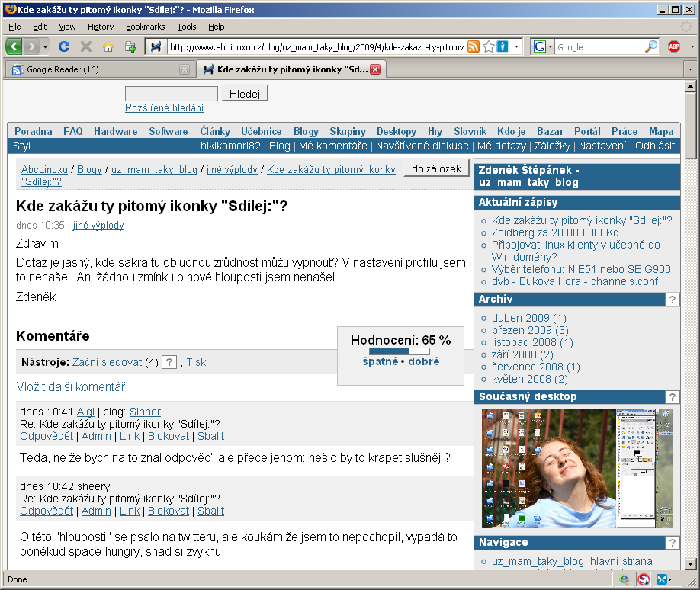
Task: Click the Navigace help question mark icon
Action: [672, 543]
